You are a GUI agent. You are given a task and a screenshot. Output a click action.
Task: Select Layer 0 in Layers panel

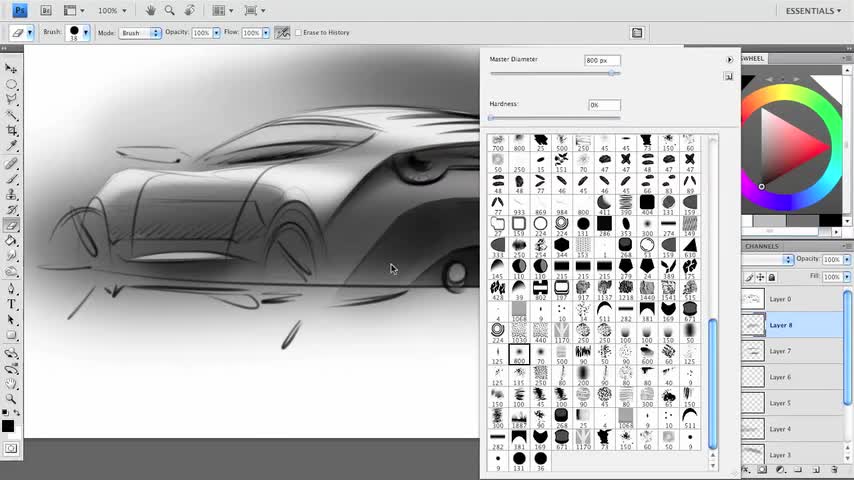792,299
